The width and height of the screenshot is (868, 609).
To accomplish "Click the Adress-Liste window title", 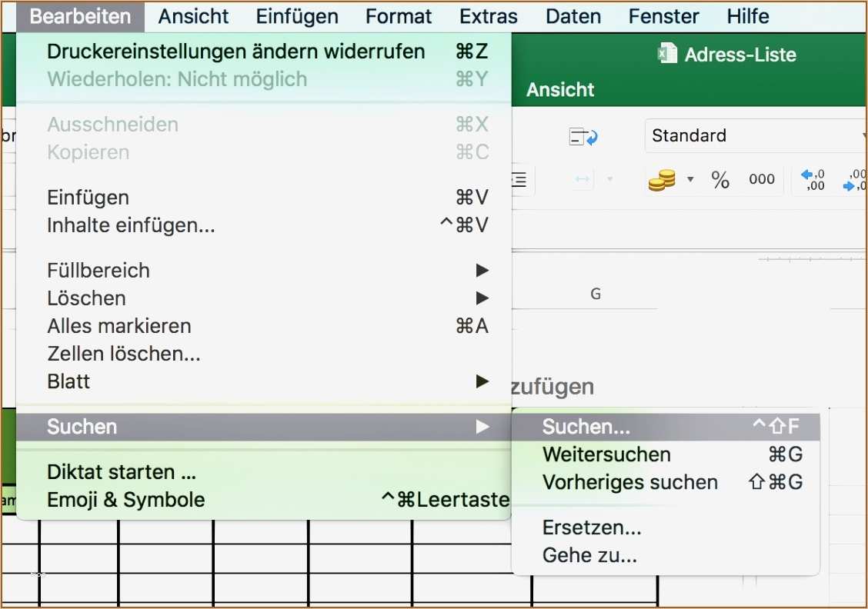I will pos(740,55).
